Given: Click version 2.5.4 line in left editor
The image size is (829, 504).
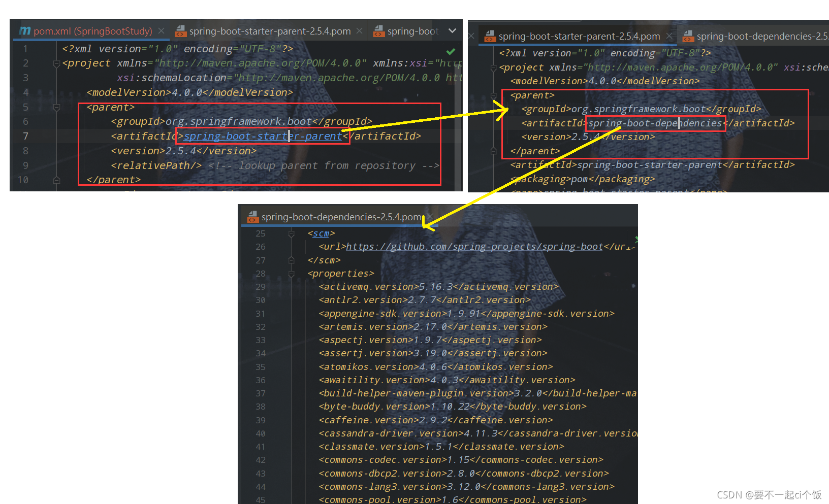Looking at the screenshot, I should click(184, 151).
